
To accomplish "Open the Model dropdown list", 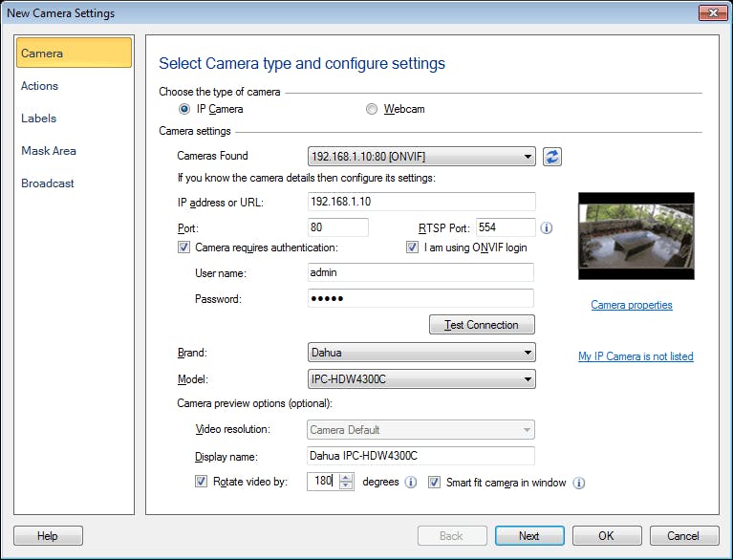I will [x=421, y=379].
